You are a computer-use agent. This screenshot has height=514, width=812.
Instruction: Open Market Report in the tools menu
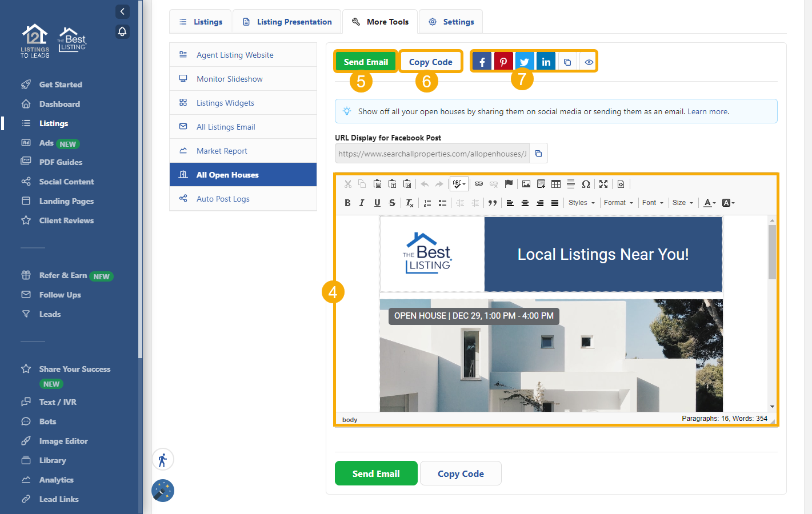pos(222,151)
